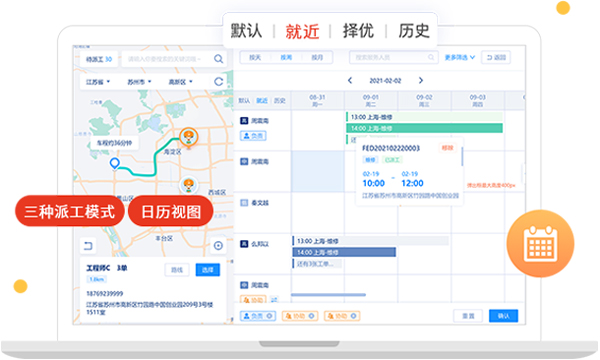Click the magnifier in staff search box

(x=431, y=57)
